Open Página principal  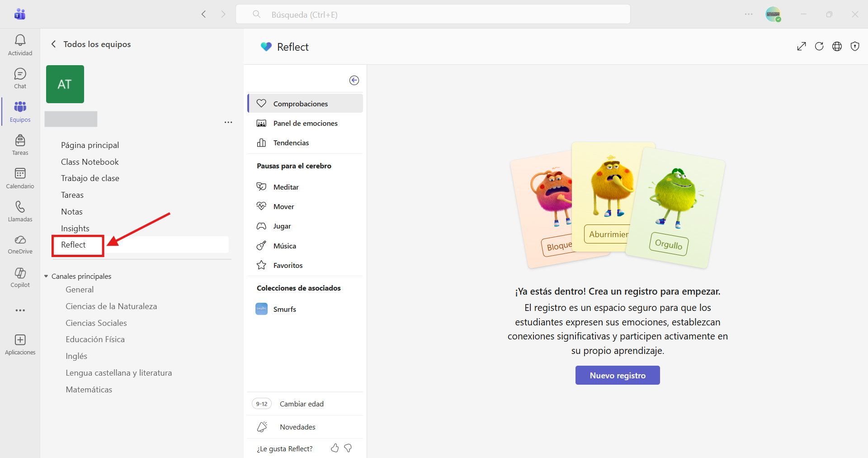[90, 145]
